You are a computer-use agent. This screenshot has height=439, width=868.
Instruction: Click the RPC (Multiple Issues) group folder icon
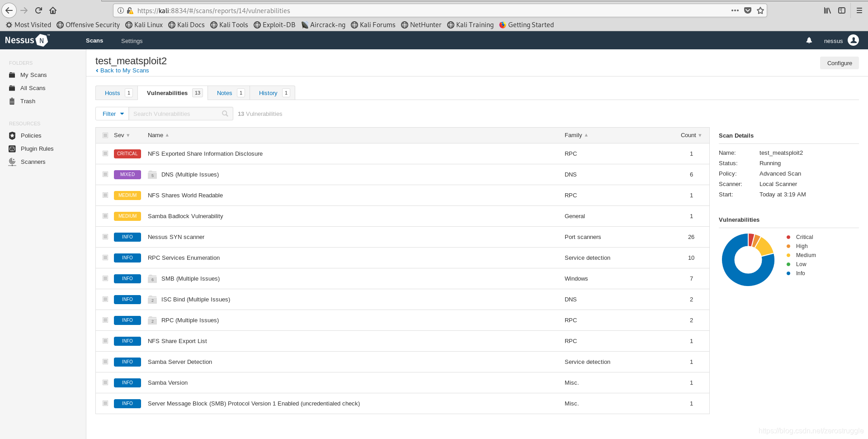click(x=152, y=320)
